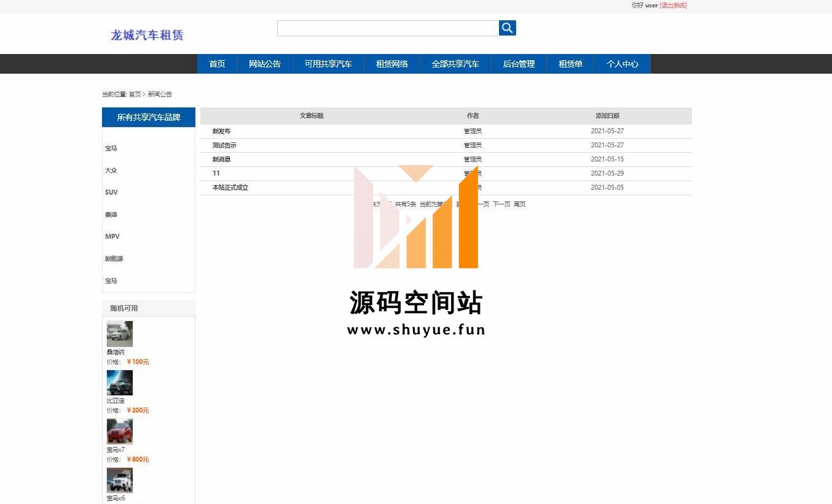Image resolution: width=832 pixels, height=504 pixels.
Task: Open the 测试告示 announcement
Action: pyautogui.click(x=224, y=145)
